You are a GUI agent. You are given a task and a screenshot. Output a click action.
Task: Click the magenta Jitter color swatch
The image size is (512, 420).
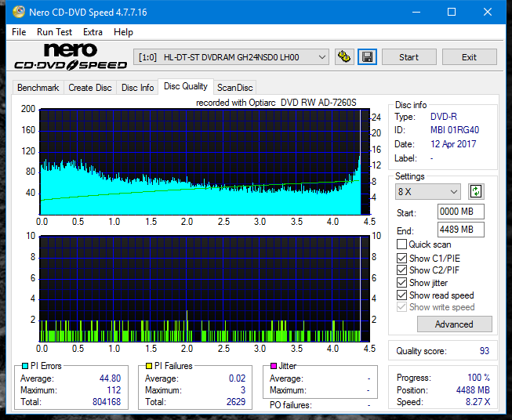click(x=274, y=366)
